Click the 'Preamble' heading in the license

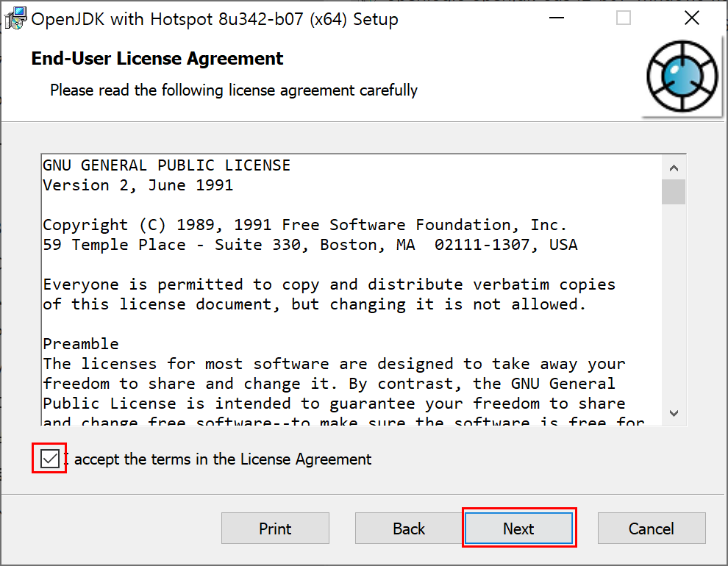click(x=81, y=344)
